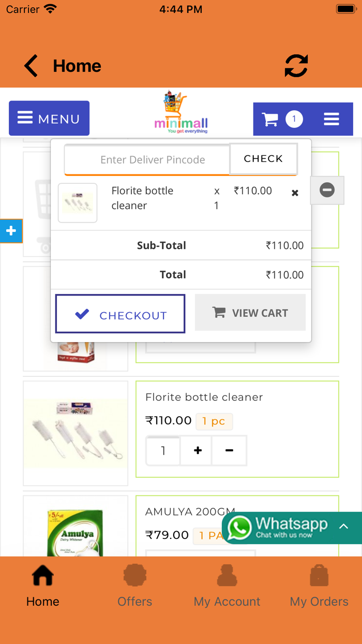Tap the Florite bottle cleaner product image
Screen dimensions: 362x644
[76, 433]
